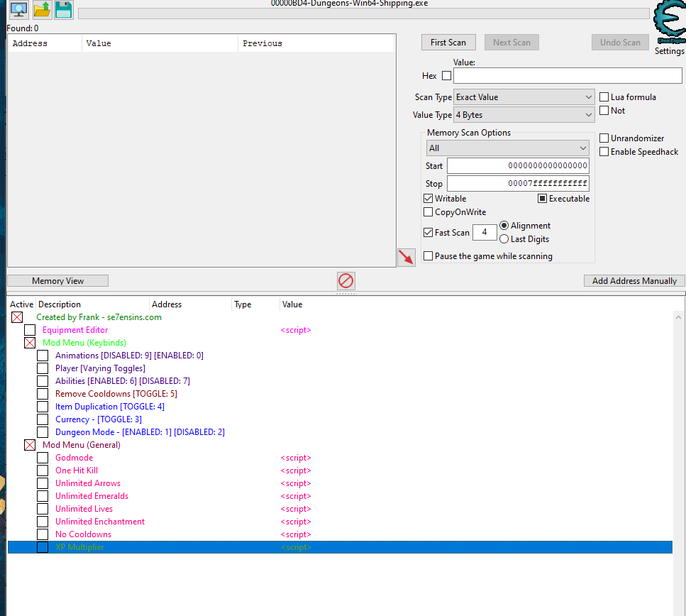Click the cancel scan icon
Viewport: 686px width, 616px height.
click(345, 281)
